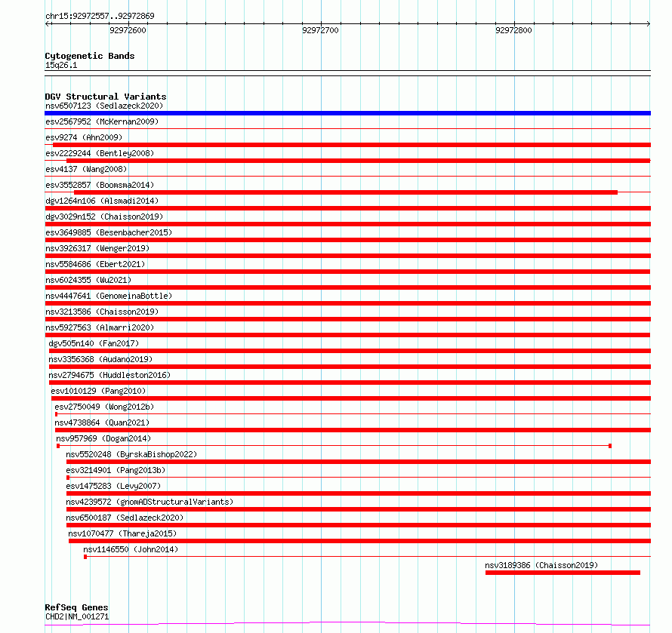Open esv1010129 (Pang2010) variant
Screen dimensions: 672x633
pos(98,391)
